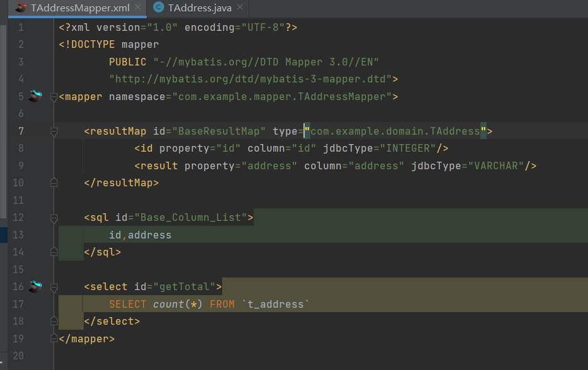Switch to the TAddressMapper.xml tab
This screenshot has height=370, width=588.
77,8
